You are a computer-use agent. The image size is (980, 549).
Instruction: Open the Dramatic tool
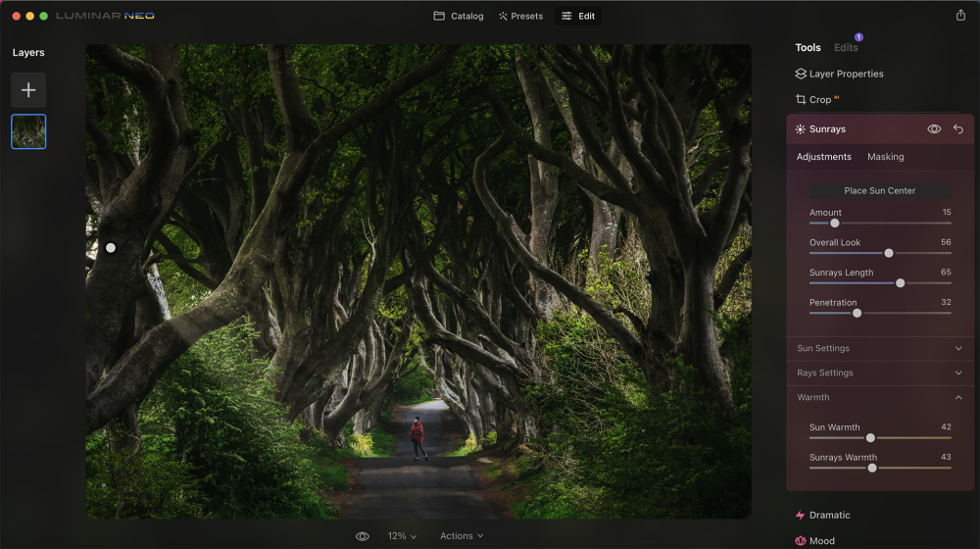coord(822,516)
